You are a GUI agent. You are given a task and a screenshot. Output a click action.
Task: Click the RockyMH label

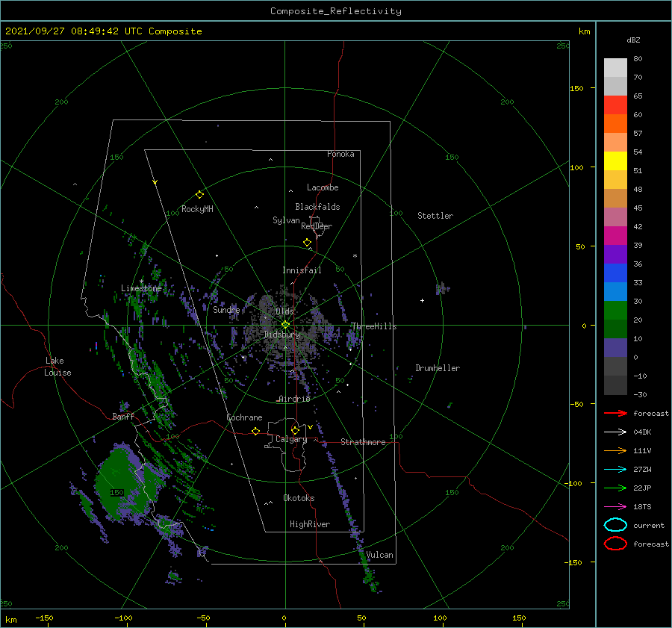click(x=197, y=209)
